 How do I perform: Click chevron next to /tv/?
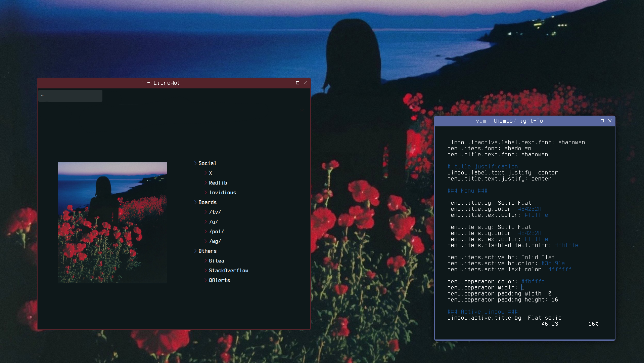pos(206,212)
